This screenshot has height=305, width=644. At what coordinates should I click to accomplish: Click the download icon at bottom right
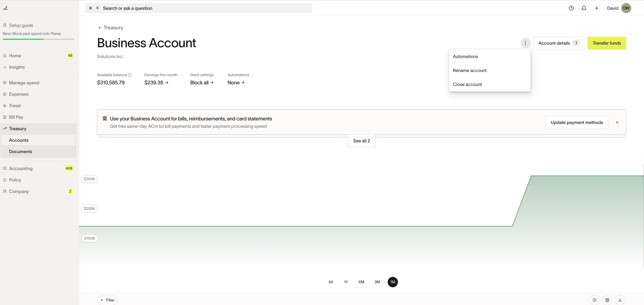[620, 300]
